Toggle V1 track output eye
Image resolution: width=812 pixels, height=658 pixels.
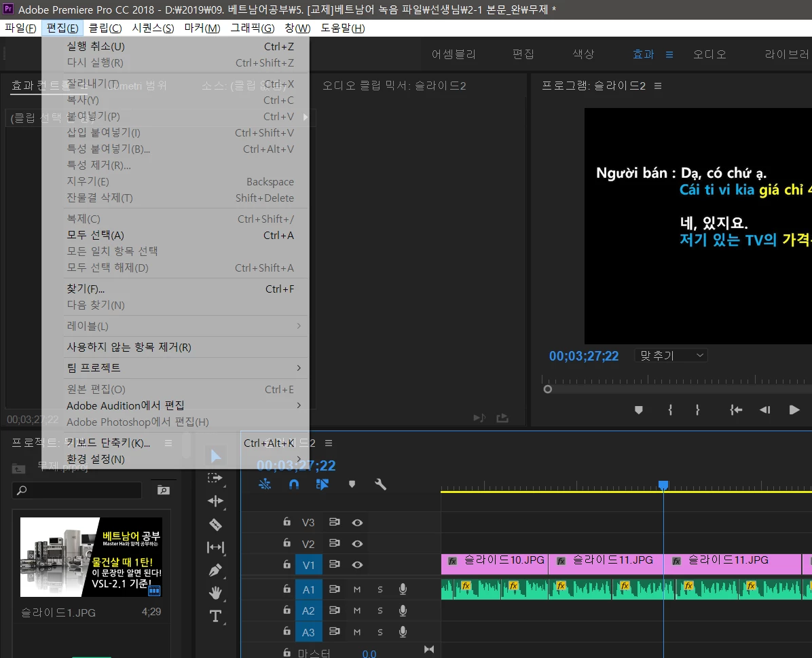tap(357, 565)
